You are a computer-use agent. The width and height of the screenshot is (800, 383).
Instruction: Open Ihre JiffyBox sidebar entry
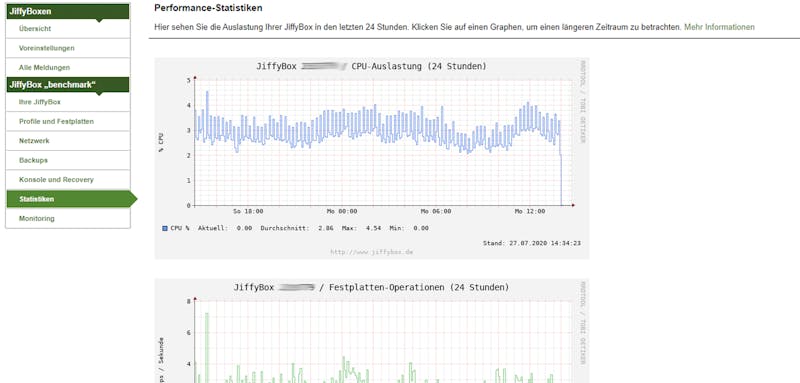[x=68, y=103]
